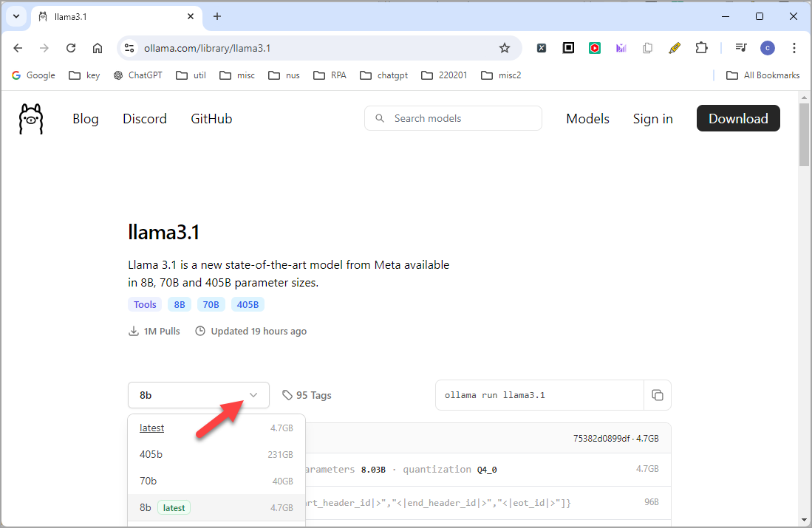The width and height of the screenshot is (812, 528).
Task: Open the Extensions puzzle menu
Action: click(701, 48)
